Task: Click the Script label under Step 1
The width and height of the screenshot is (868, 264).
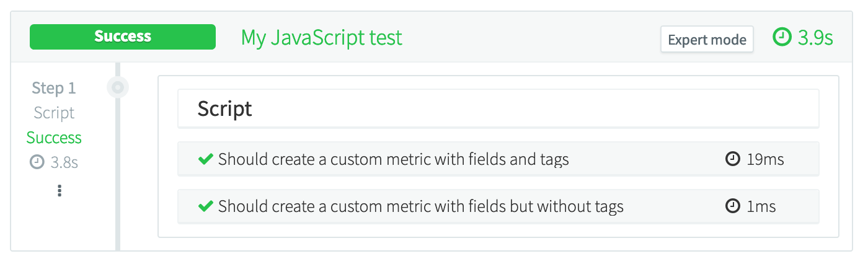Action: [54, 113]
